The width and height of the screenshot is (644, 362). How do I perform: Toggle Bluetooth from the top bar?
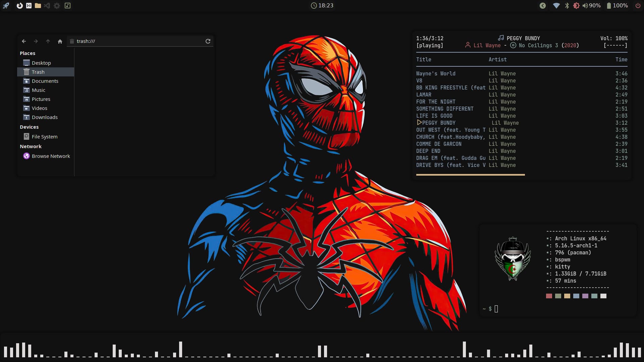[x=567, y=6]
